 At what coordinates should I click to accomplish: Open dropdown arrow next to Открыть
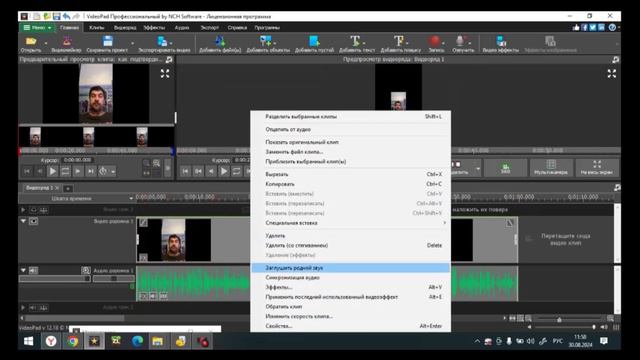point(46,43)
